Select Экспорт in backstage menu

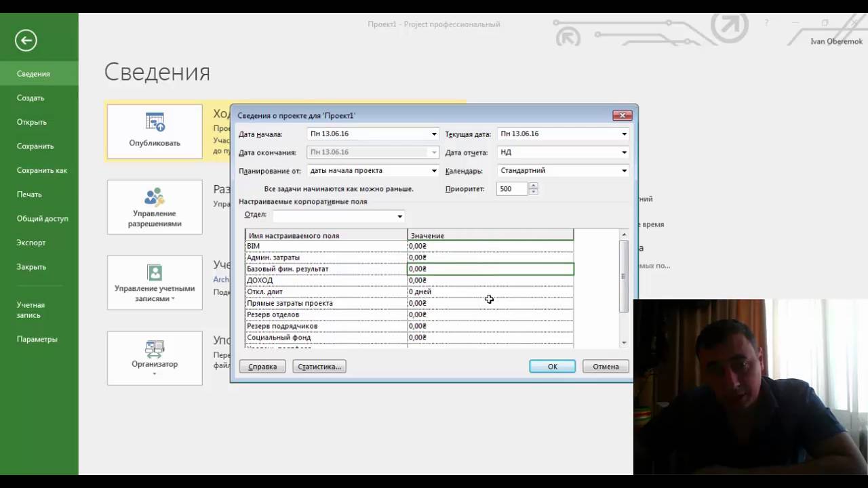tap(39, 243)
